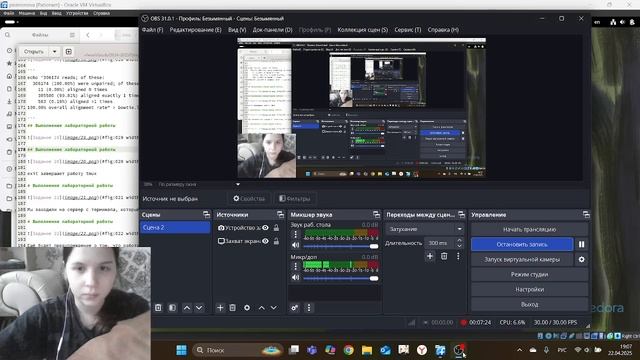Open transition properties three-dot icon
Viewport: 640px width, 360px height.
(458, 256)
